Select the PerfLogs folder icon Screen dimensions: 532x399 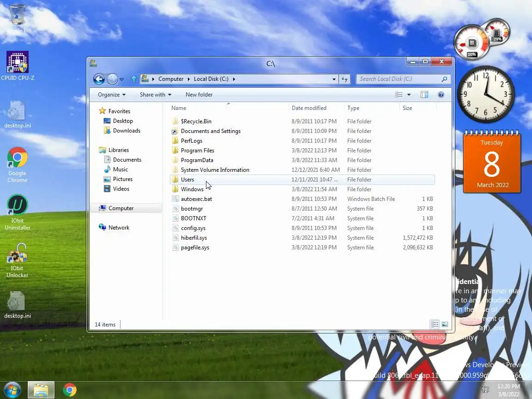pos(175,141)
